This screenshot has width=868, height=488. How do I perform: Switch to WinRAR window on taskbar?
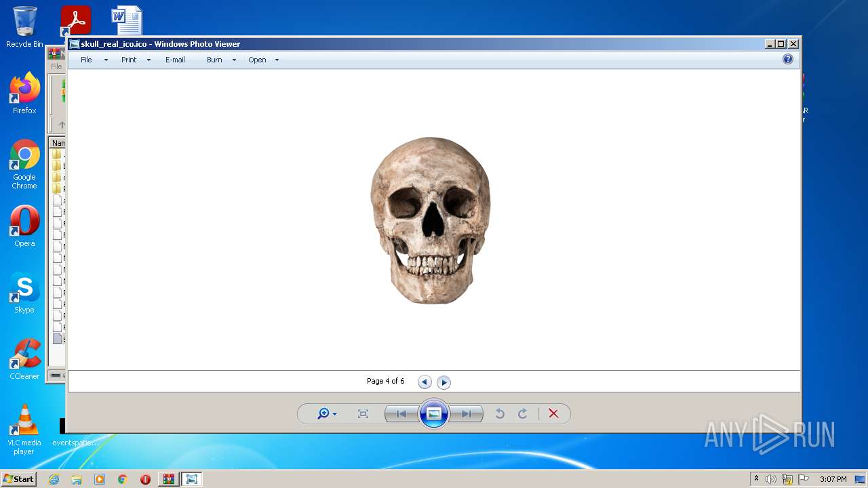pyautogui.click(x=169, y=479)
